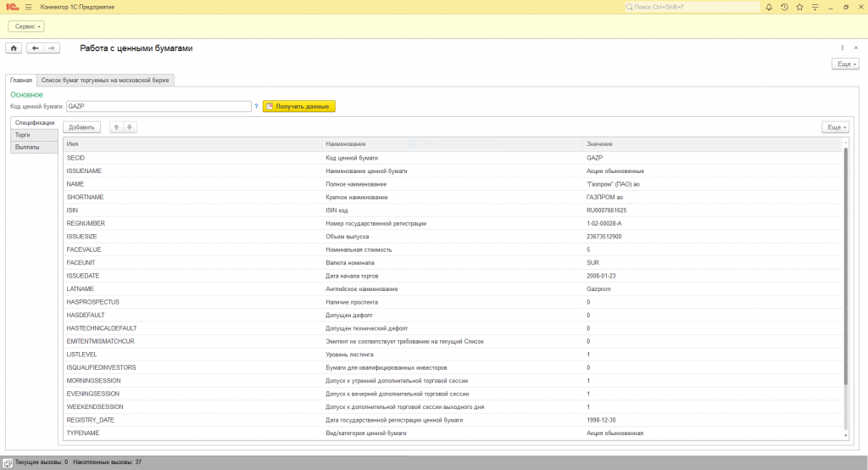Open the table's Еще dropdown

coord(835,127)
